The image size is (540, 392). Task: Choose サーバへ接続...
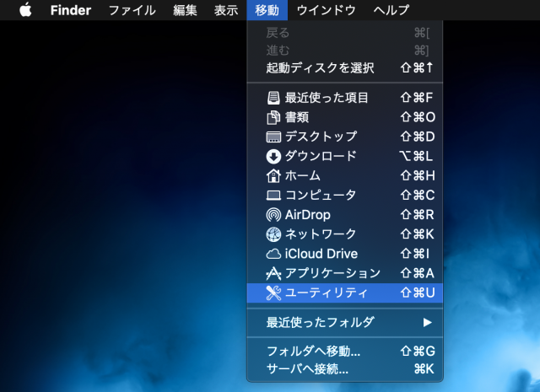point(345,369)
